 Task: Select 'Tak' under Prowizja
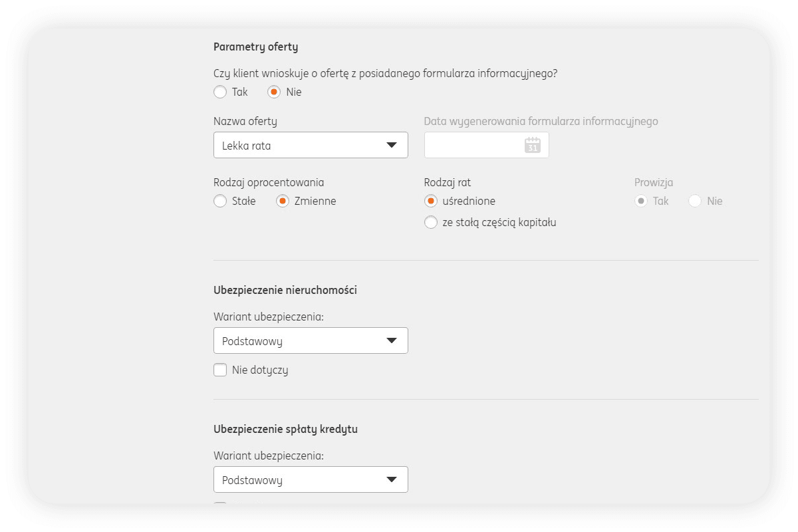pos(641,201)
